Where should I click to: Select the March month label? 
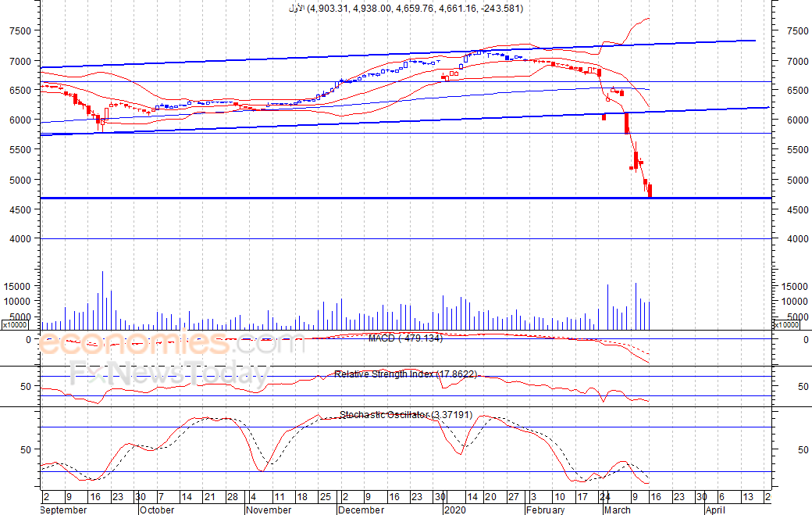coord(618,510)
